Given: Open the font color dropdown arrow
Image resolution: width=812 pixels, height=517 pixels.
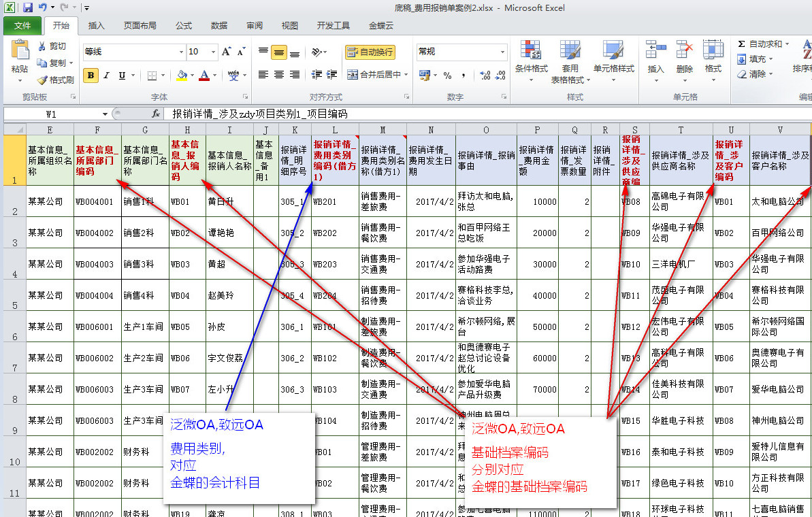Looking at the screenshot, I should click(x=215, y=76).
